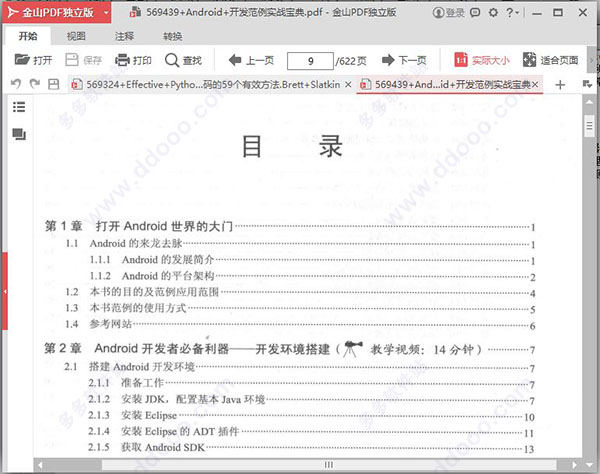Go to previous page with 上一页
This screenshot has height=474, width=600.
(x=251, y=60)
